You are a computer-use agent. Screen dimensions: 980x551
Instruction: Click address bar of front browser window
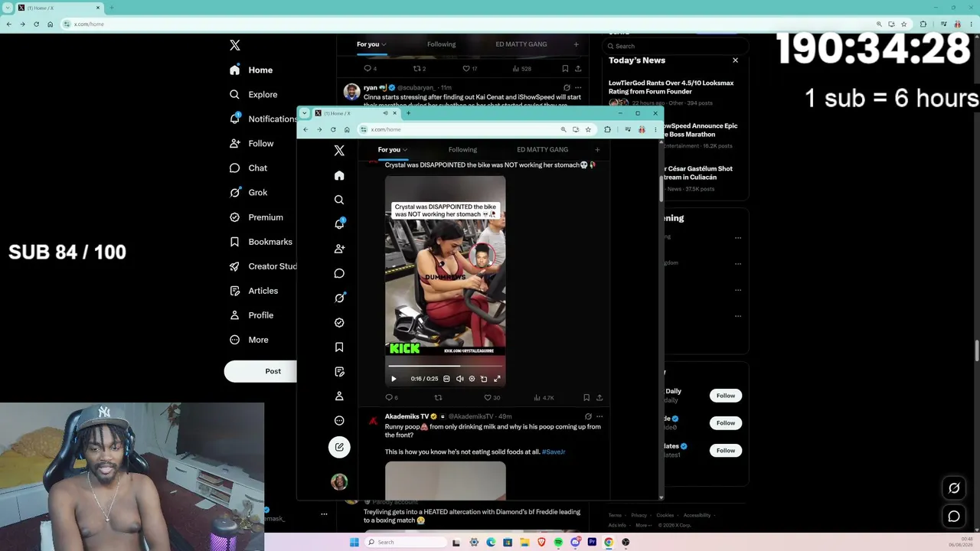click(463, 129)
